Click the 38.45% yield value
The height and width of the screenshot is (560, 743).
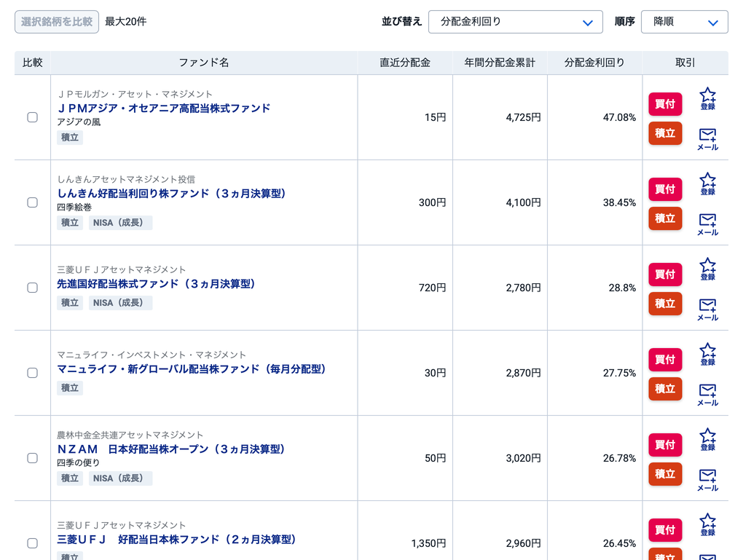619,202
